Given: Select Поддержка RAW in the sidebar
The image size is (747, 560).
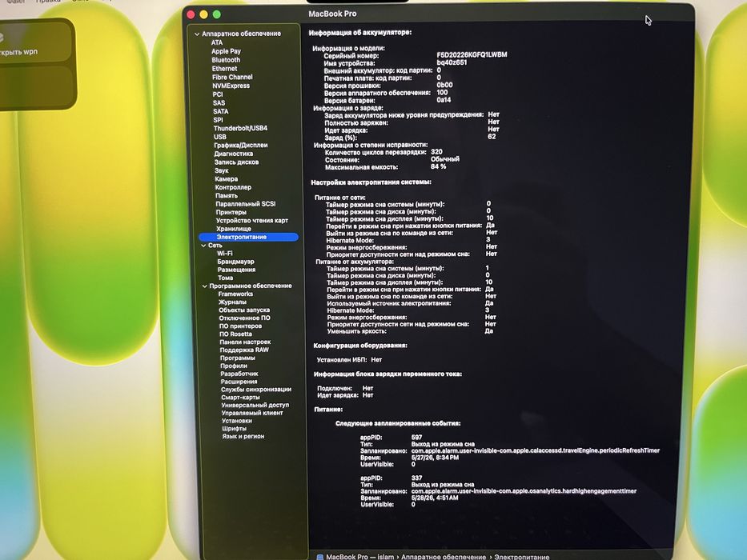Looking at the screenshot, I should click(x=244, y=350).
